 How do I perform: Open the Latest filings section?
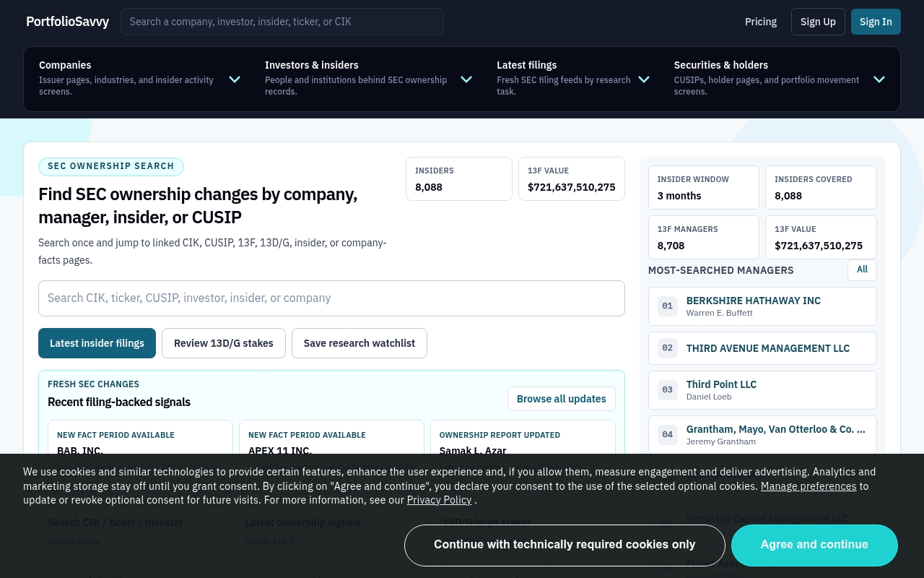573,79
